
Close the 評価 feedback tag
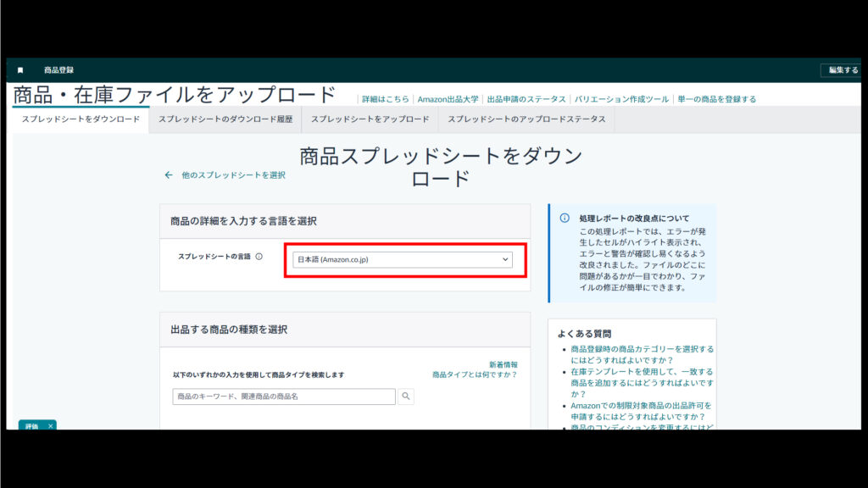[50, 426]
